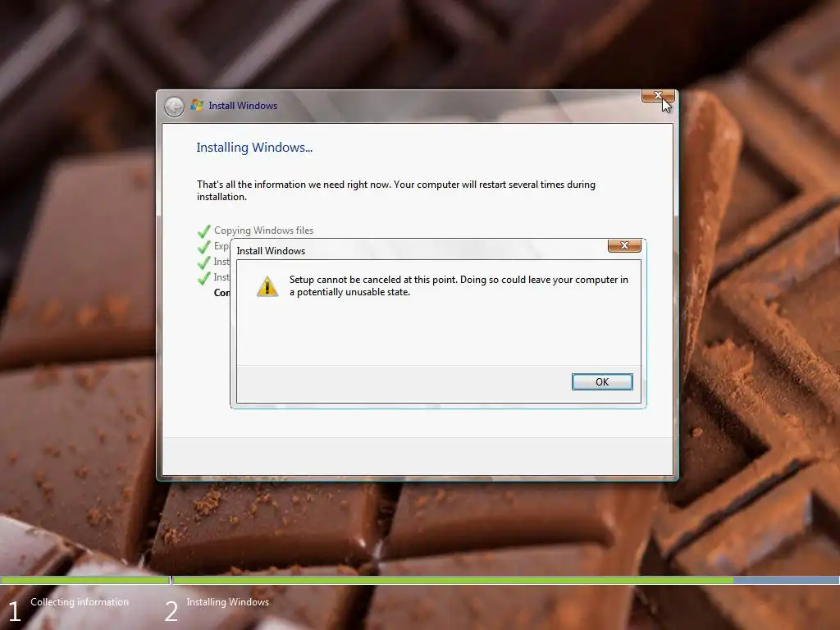Click the Windows flag logo icon
The width and height of the screenshot is (840, 630).
coord(197,106)
